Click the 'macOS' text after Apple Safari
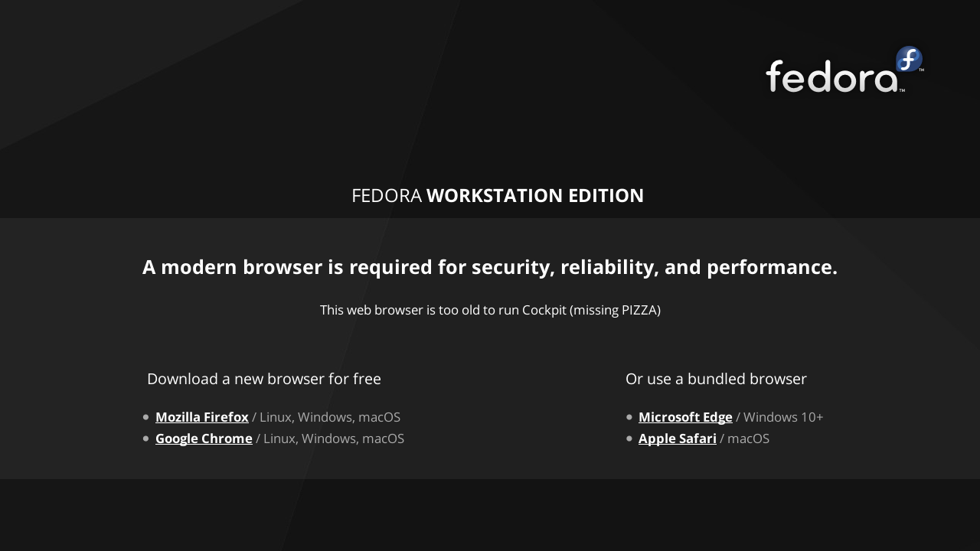 click(748, 439)
